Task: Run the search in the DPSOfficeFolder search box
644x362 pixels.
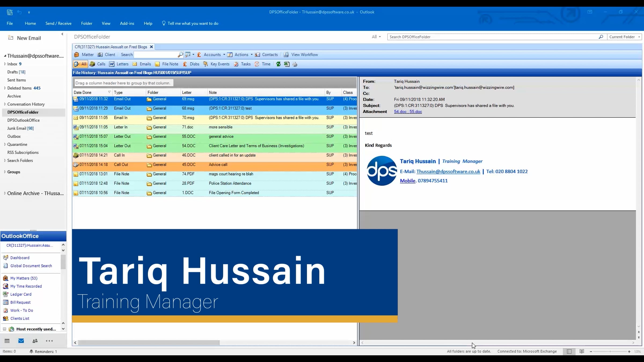Action: pos(601,37)
